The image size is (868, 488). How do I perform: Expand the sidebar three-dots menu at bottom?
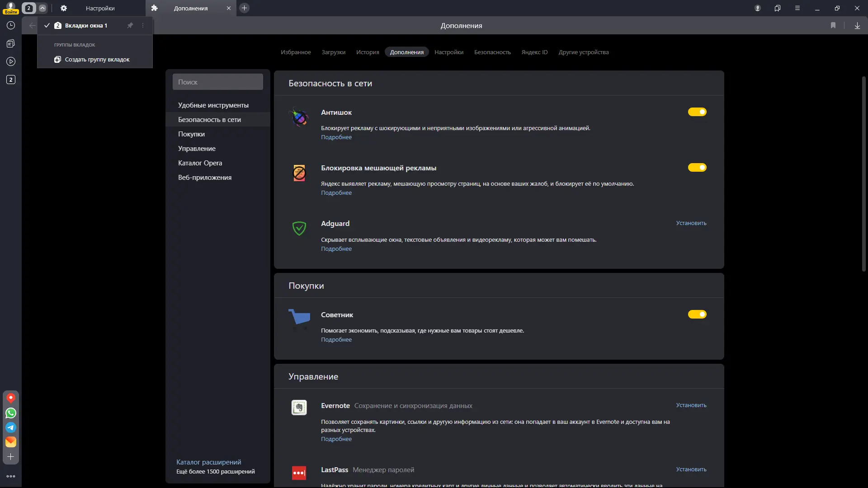(11, 476)
